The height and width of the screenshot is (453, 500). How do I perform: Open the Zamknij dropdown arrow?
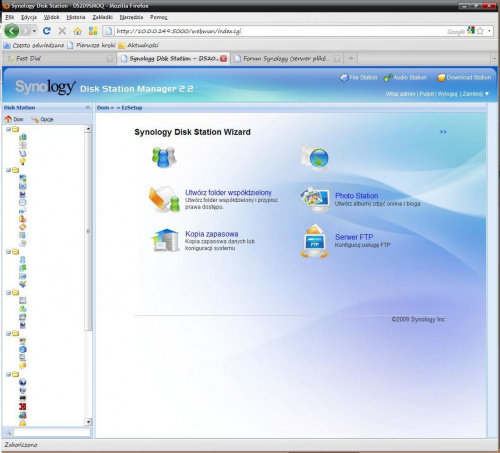point(487,94)
